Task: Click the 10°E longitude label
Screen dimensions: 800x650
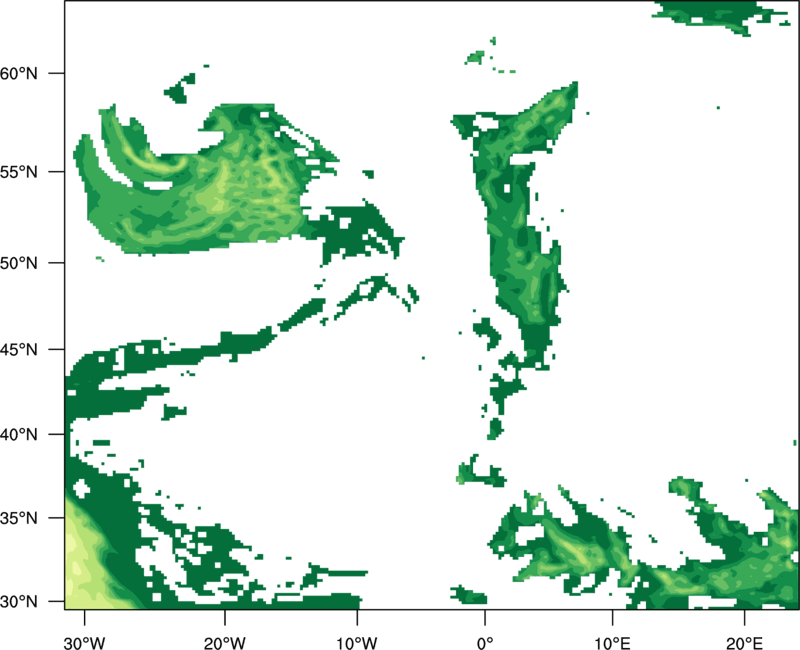Action: [x=612, y=643]
